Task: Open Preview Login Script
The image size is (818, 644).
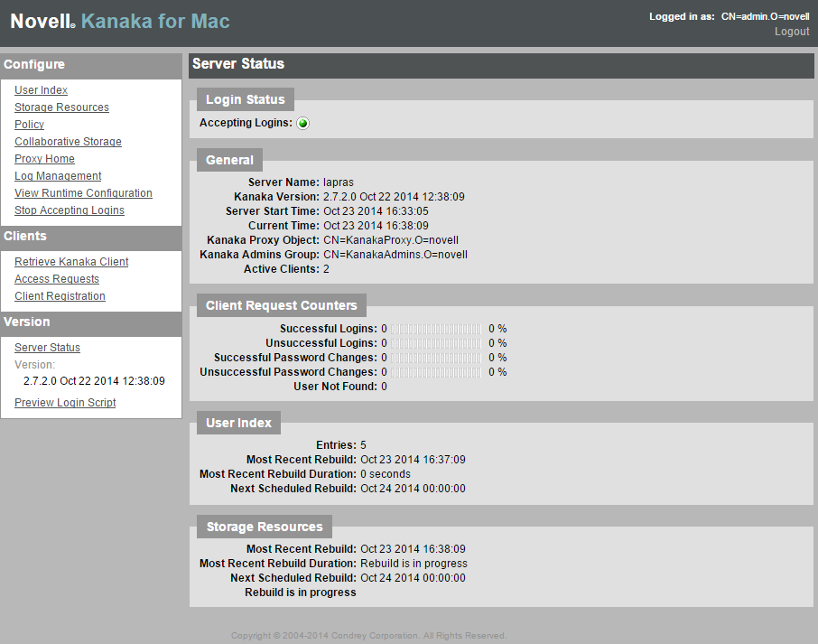Action: coord(65,402)
